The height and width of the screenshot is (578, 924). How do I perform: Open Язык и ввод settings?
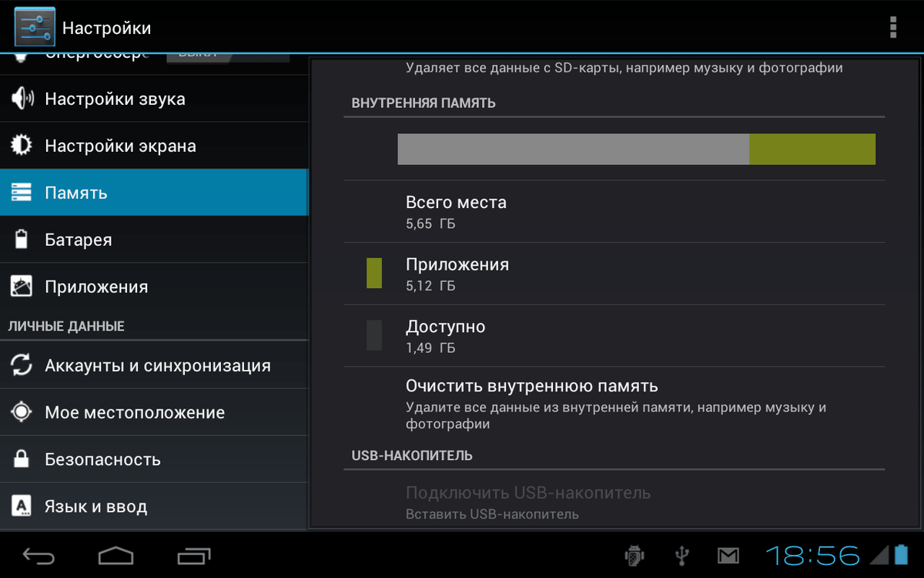pos(154,506)
